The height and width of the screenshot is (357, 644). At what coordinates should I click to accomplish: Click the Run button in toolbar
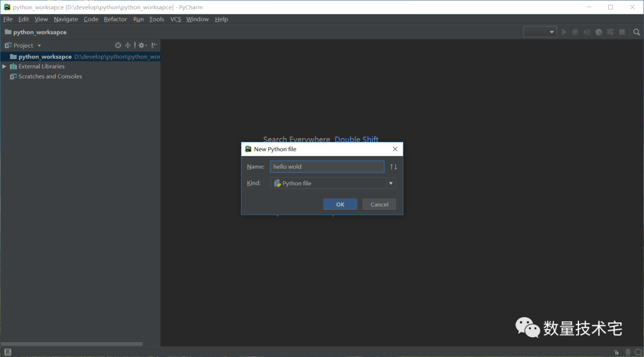click(x=564, y=32)
